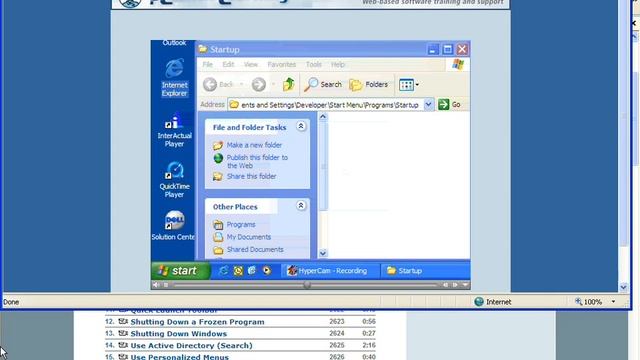Open the Search toolbar button
The height and width of the screenshot is (360, 640).
coord(322,84)
